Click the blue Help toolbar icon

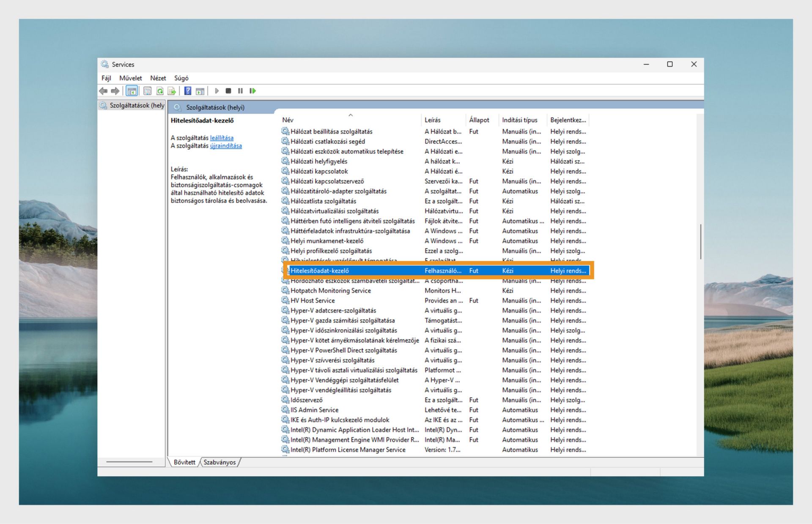188,91
